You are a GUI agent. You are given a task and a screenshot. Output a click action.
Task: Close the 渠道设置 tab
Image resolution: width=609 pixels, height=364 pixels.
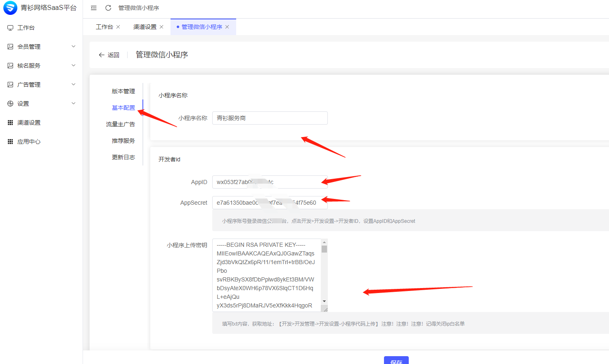(161, 27)
